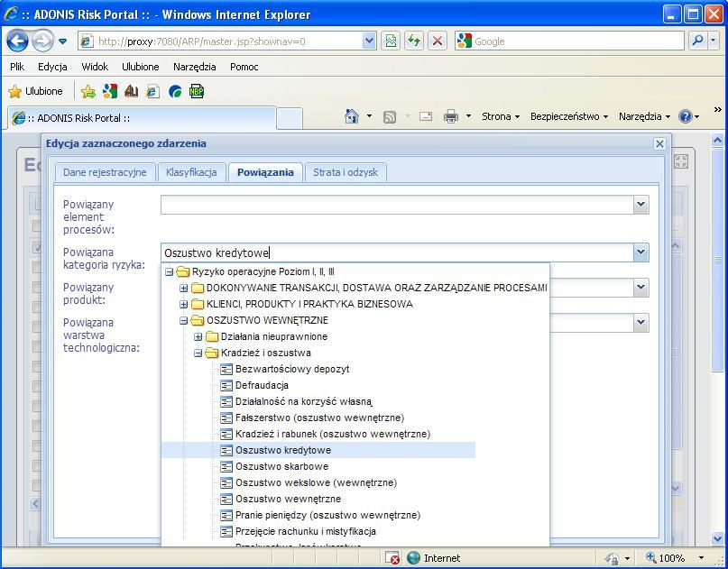Expand KLIENCI, PRODUKTY I PRAKTYKA BIZNESOWA node
The height and width of the screenshot is (569, 728).
click(183, 305)
